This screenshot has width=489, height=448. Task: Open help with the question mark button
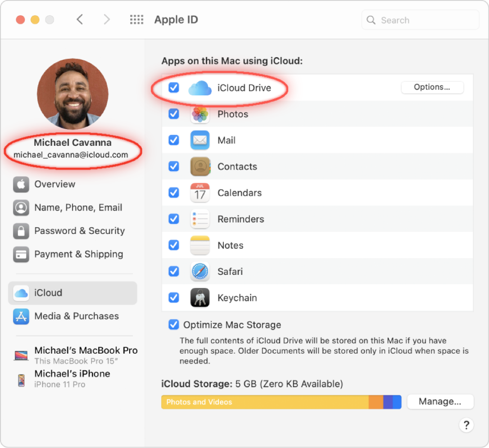coord(466,425)
